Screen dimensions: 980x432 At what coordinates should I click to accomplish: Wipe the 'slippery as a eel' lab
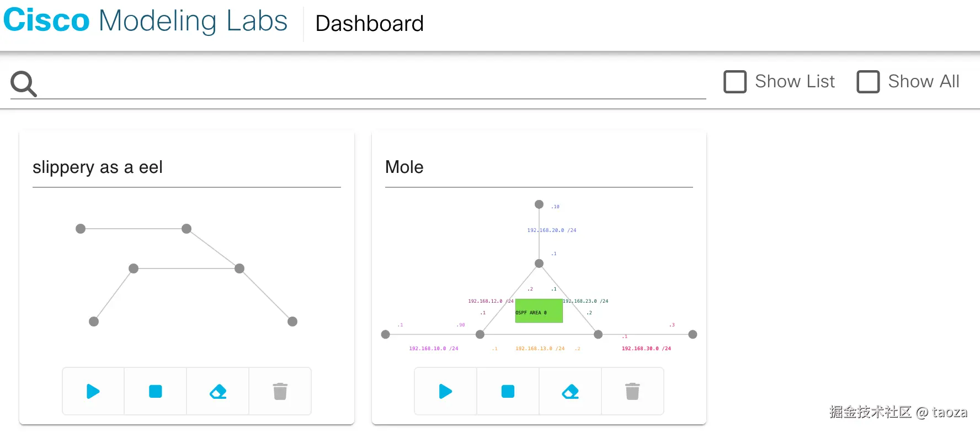(218, 392)
